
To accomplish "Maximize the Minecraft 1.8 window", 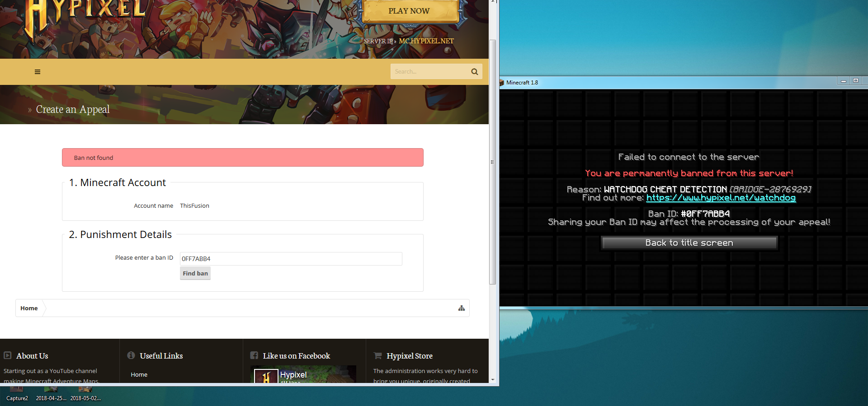I will click(856, 81).
